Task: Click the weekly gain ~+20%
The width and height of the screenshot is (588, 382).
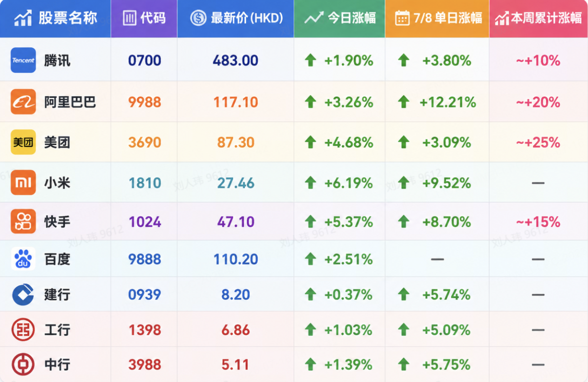Action: [538, 102]
